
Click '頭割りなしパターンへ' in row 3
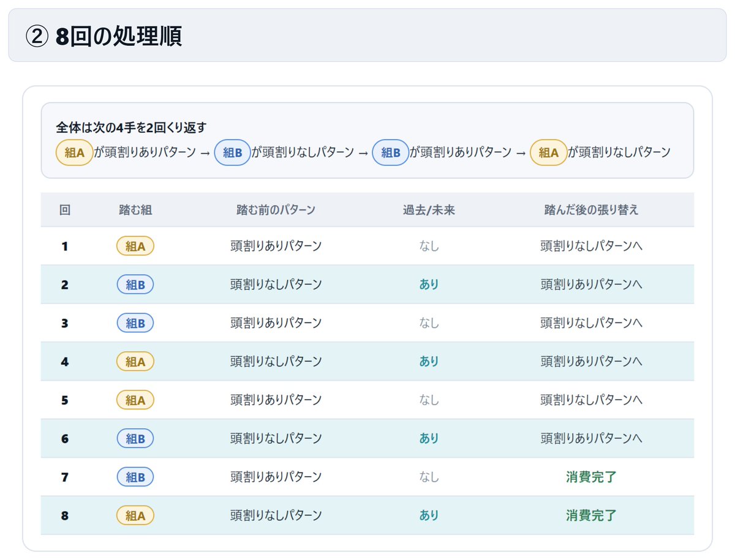[591, 323]
